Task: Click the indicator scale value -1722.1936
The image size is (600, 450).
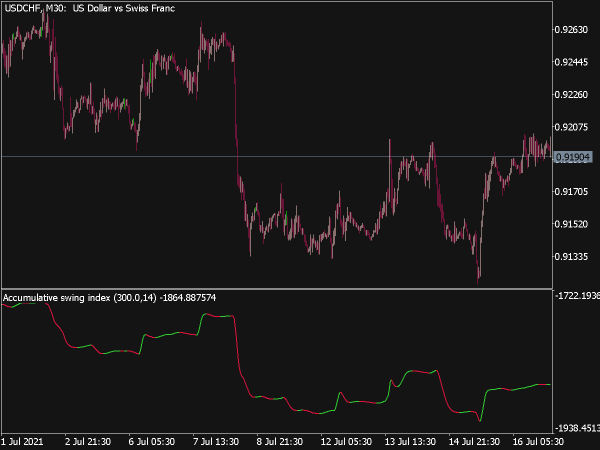Action: click(x=577, y=296)
